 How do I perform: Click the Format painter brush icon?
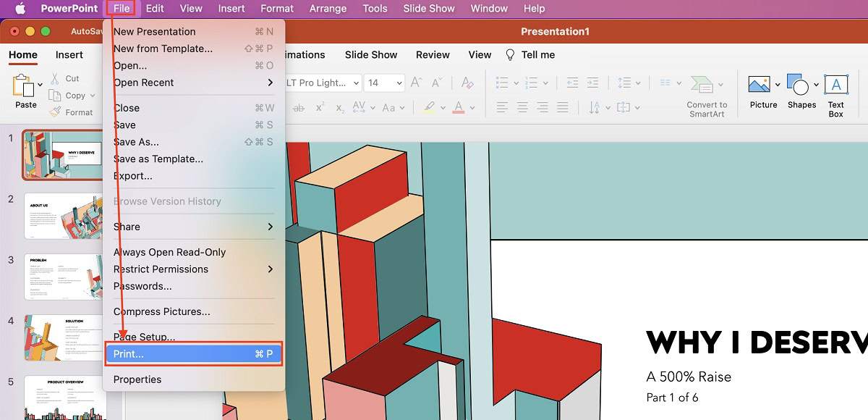click(56, 112)
